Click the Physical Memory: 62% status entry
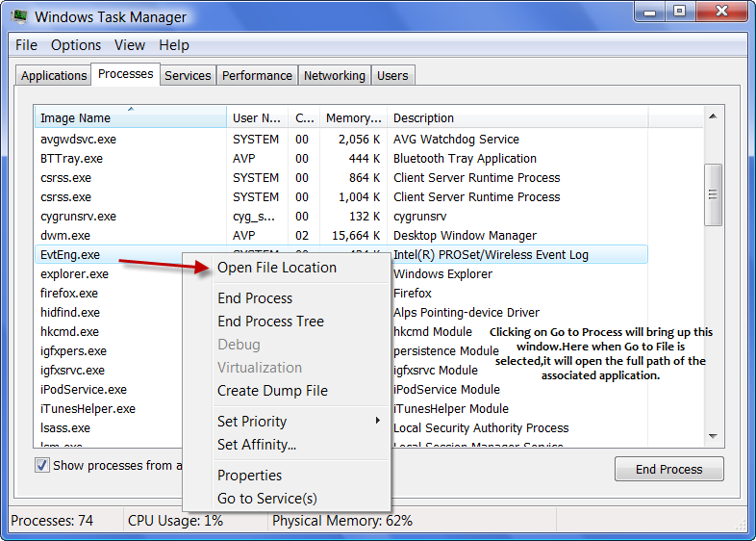The image size is (756, 541). click(342, 521)
